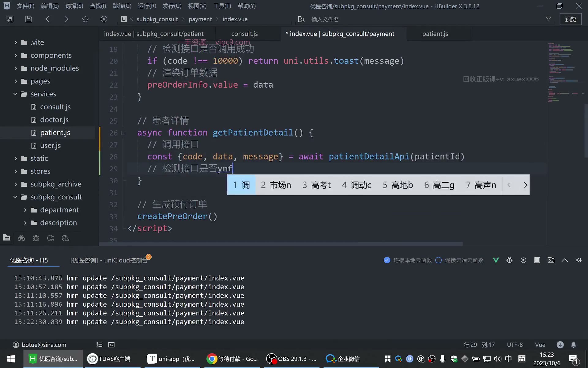
Task: Click the save file toolbar icon
Action: [28, 19]
